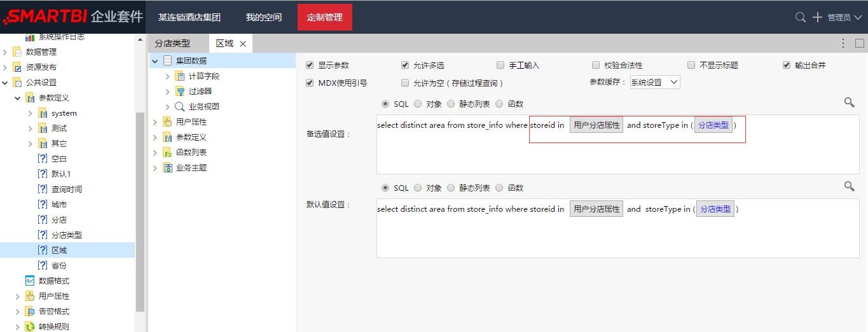Click 用户分店属性 button in 默认值 SQL
Viewport: 868px width, 332px height.
click(596, 209)
